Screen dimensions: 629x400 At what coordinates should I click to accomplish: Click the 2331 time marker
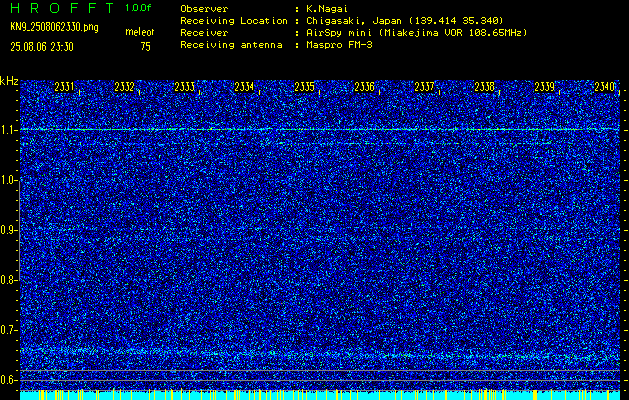click(64, 87)
